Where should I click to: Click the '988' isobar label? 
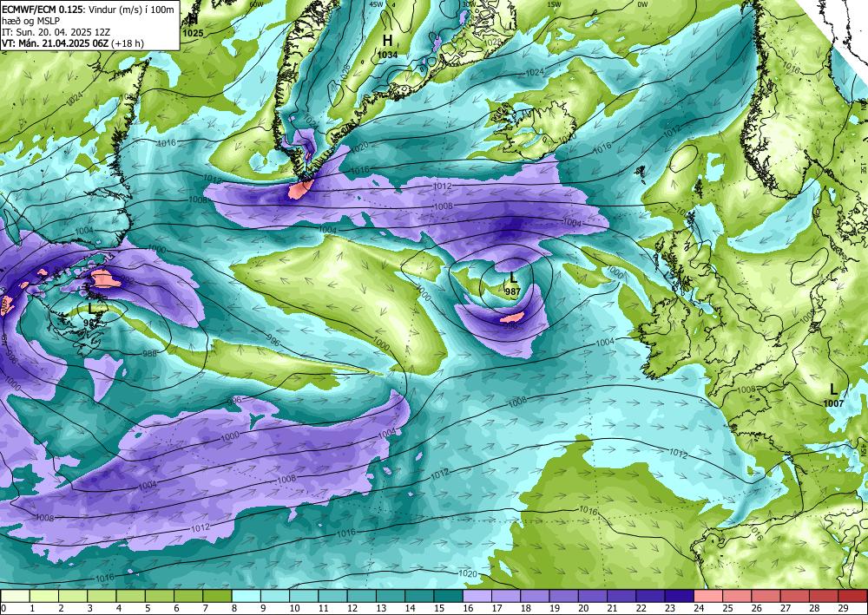click(x=149, y=353)
